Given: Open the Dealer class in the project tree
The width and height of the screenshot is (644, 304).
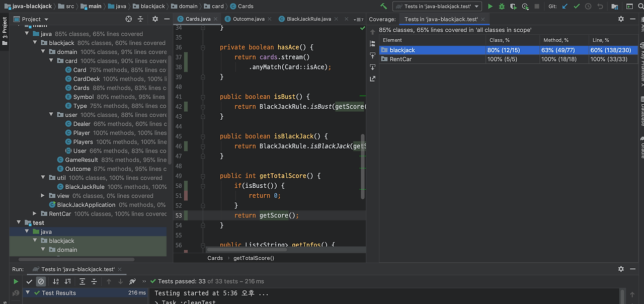Looking at the screenshot, I should point(82,124).
